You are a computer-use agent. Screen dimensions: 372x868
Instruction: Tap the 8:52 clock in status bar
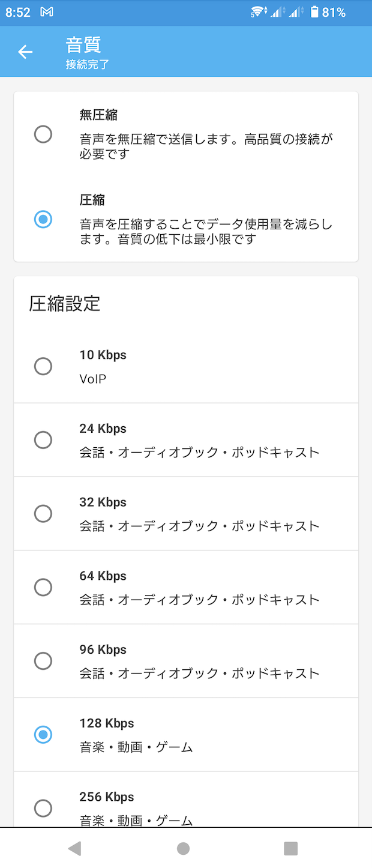[18, 12]
